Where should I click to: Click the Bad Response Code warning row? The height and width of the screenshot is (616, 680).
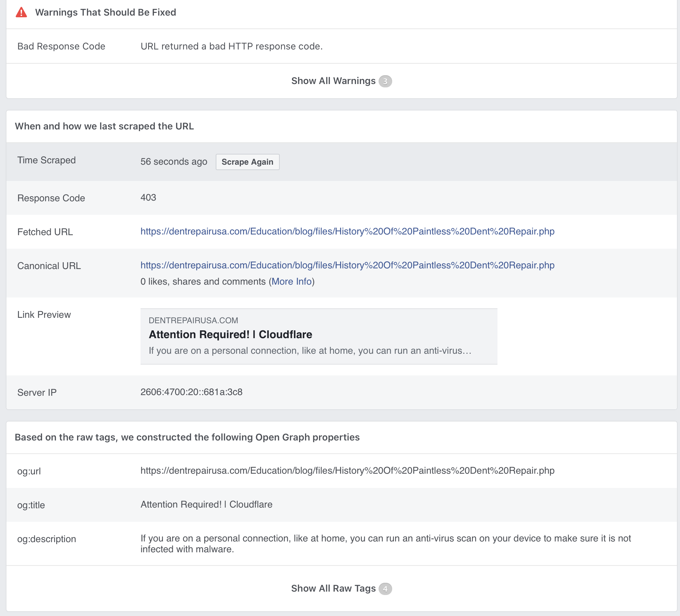click(x=61, y=46)
